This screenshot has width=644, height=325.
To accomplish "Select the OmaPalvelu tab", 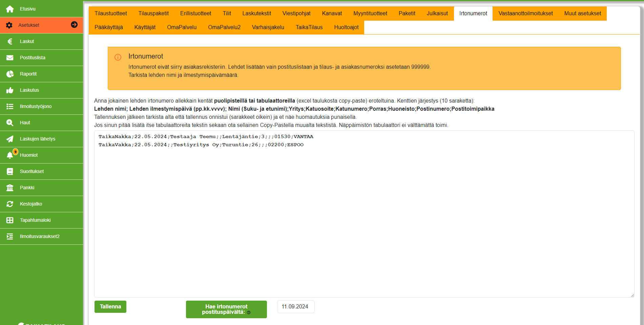I will coord(182,27).
